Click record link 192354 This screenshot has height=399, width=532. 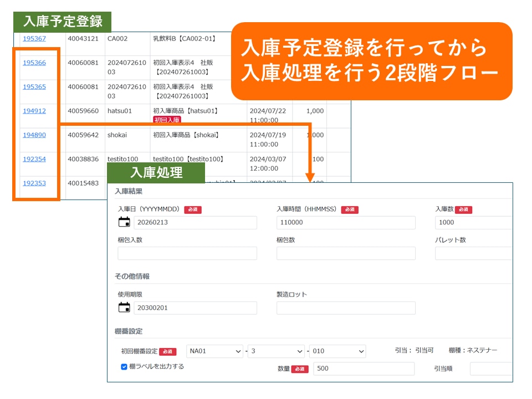pyautogui.click(x=34, y=159)
